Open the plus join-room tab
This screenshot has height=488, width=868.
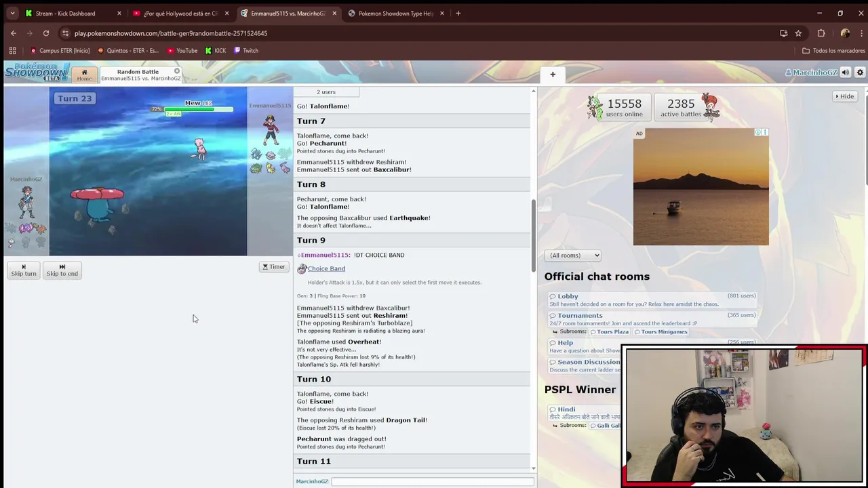click(x=553, y=75)
